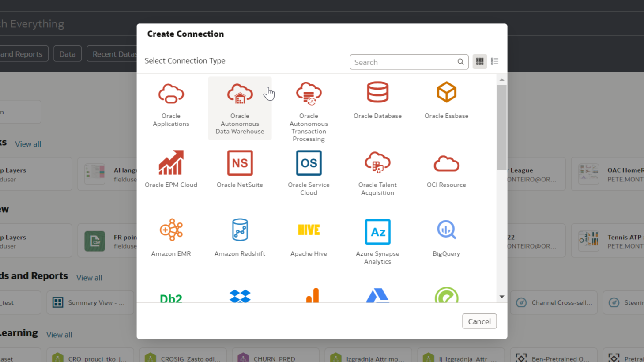Switch to list view of connection types
Image resolution: width=644 pixels, height=362 pixels.
coord(494,62)
